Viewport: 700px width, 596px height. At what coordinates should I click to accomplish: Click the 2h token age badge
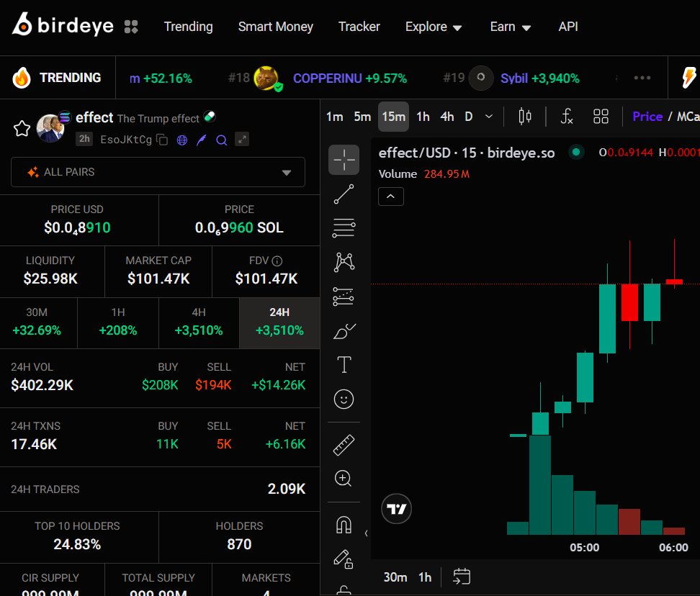pyautogui.click(x=84, y=139)
